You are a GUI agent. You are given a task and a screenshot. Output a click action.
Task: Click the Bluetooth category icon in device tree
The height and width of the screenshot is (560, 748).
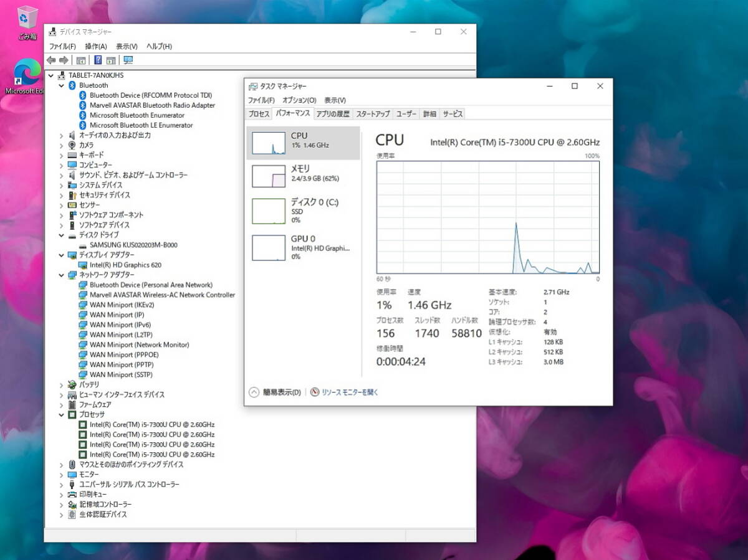72,85
